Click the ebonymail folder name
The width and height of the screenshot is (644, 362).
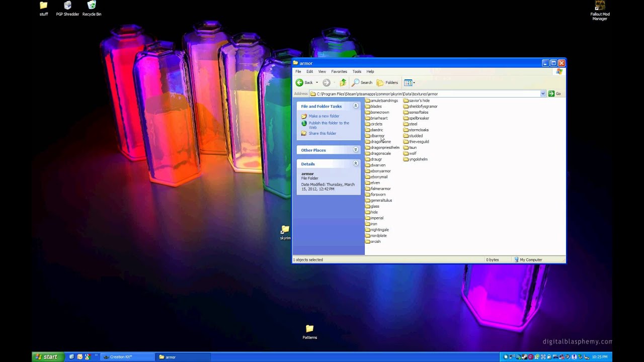pyautogui.click(x=379, y=177)
